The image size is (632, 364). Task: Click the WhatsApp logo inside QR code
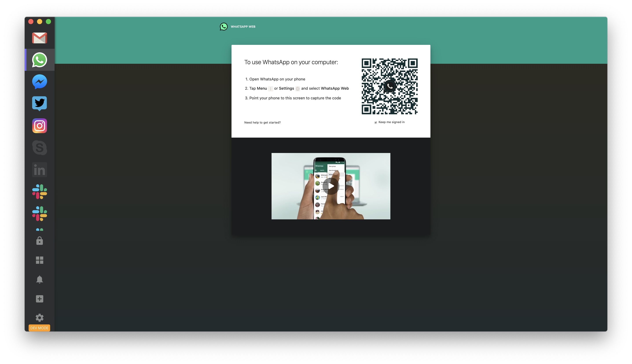click(x=389, y=87)
